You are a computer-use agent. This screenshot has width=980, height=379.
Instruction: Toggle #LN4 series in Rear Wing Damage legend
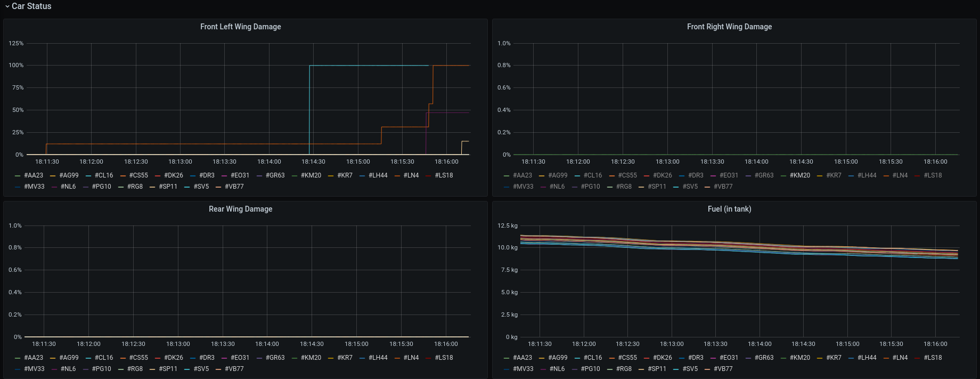tap(411, 358)
